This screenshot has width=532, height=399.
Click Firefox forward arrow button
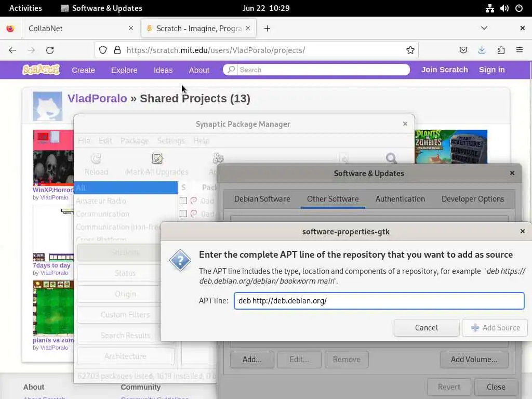pyautogui.click(x=31, y=50)
